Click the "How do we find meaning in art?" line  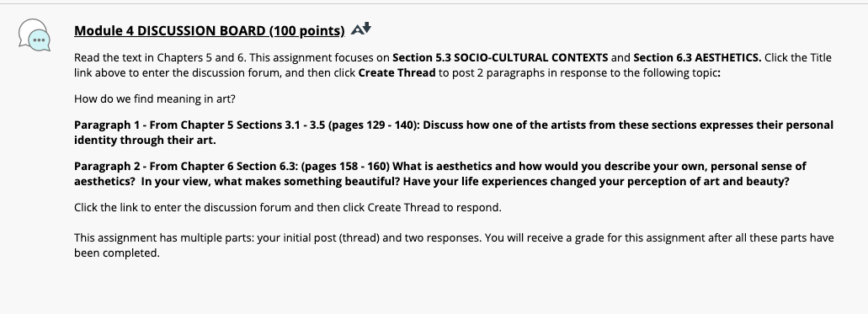(155, 99)
